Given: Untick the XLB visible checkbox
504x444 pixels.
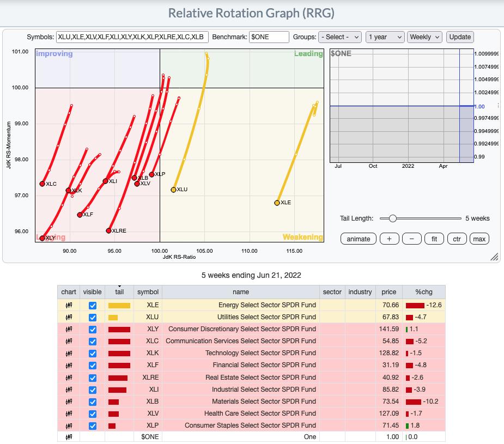Looking at the screenshot, I should (x=93, y=402).
